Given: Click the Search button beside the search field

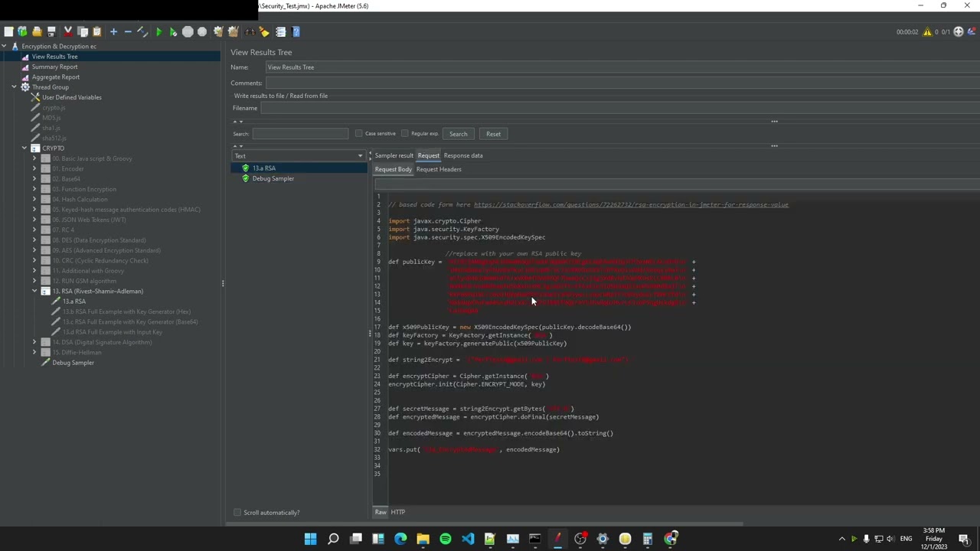Looking at the screenshot, I should (458, 134).
